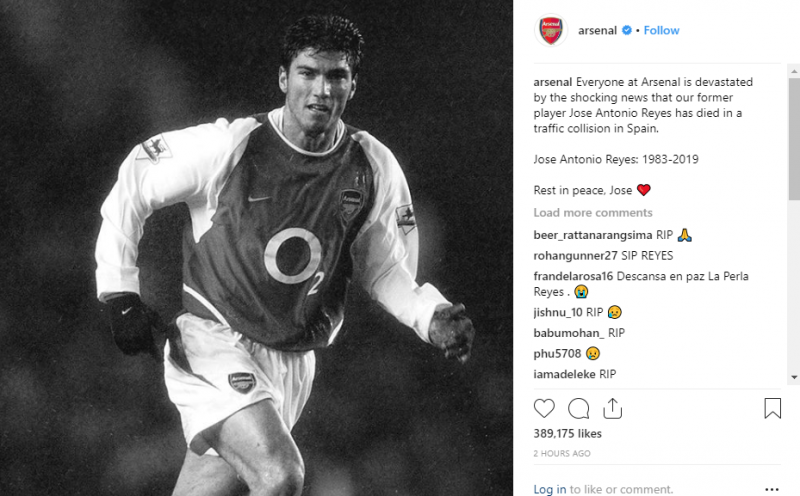Open the arsenal username in the header
800x496 pixels.
pos(598,31)
